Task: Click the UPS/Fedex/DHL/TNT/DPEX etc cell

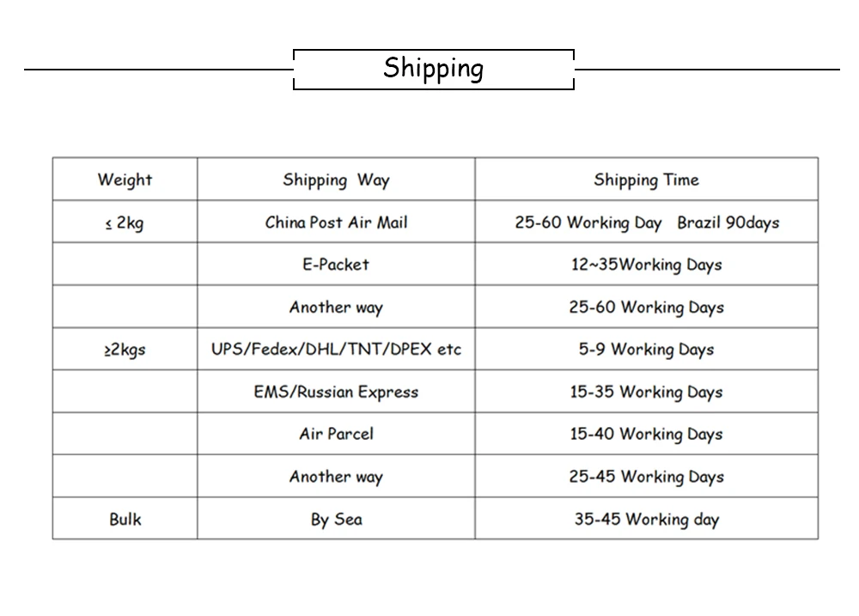Action: tap(336, 350)
